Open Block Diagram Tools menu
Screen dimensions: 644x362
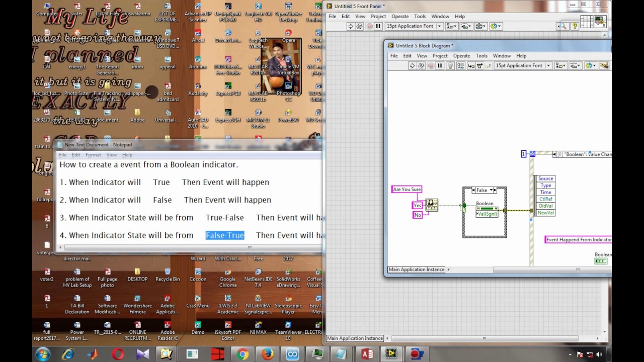click(481, 56)
